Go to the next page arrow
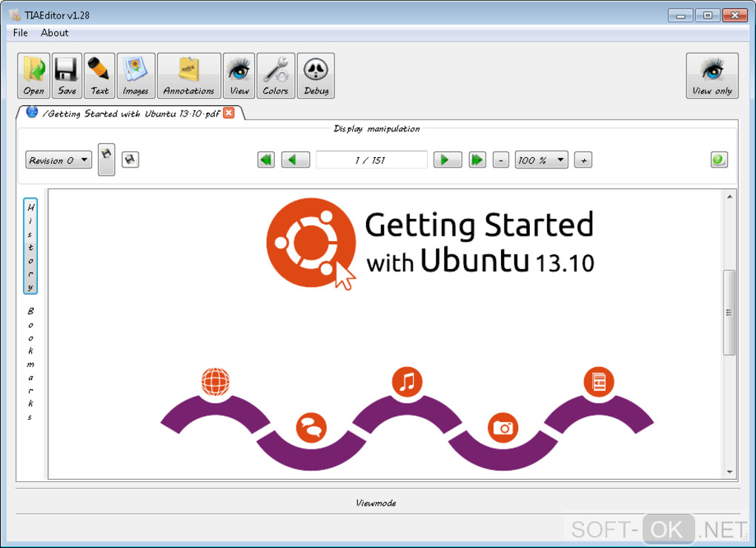The image size is (756, 548). point(448,159)
